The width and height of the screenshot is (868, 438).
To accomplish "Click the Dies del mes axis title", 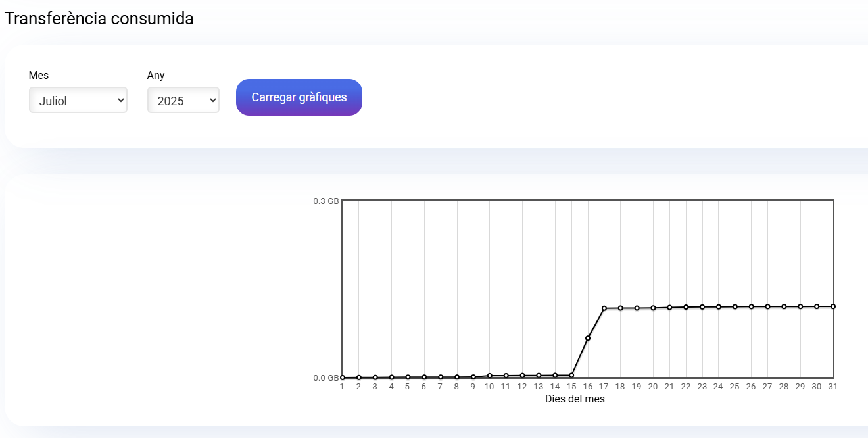I will [x=575, y=399].
